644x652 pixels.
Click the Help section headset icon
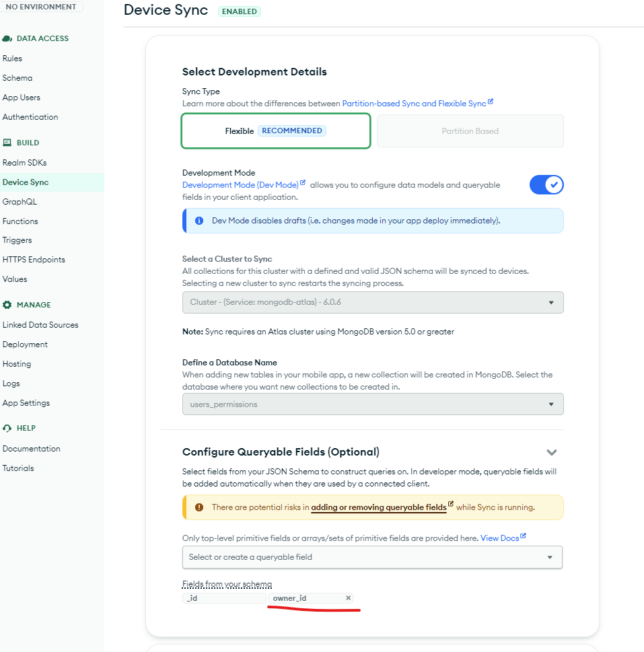(x=7, y=428)
